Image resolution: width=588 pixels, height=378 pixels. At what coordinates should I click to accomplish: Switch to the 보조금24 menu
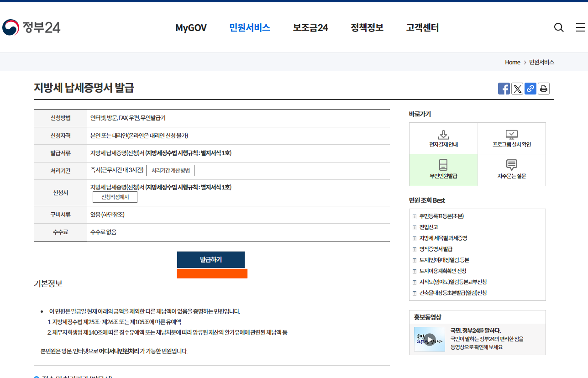(310, 28)
